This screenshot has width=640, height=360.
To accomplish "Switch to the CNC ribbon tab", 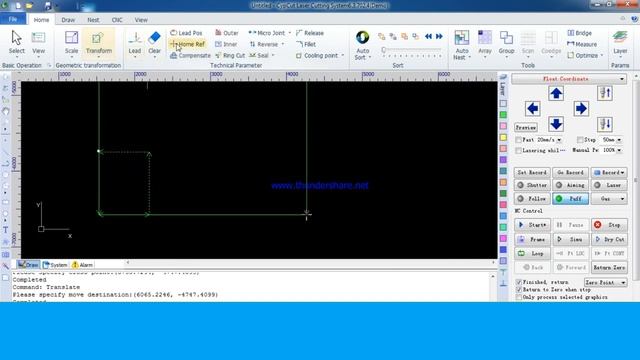I will [x=117, y=20].
